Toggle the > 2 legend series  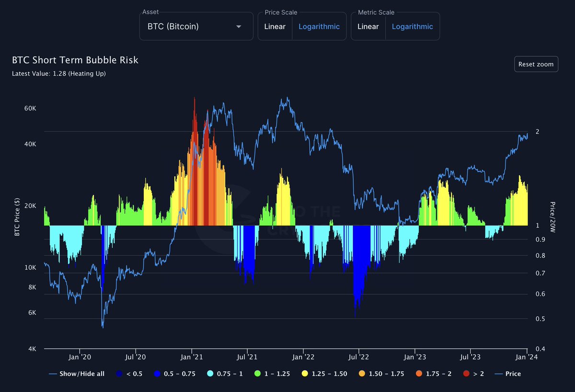pos(475,374)
